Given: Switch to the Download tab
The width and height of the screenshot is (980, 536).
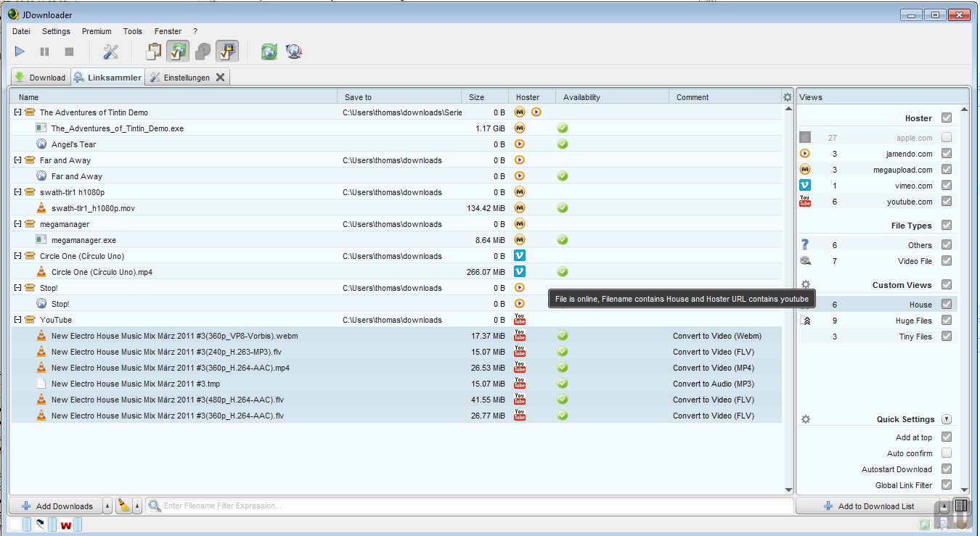Looking at the screenshot, I should 40,78.
